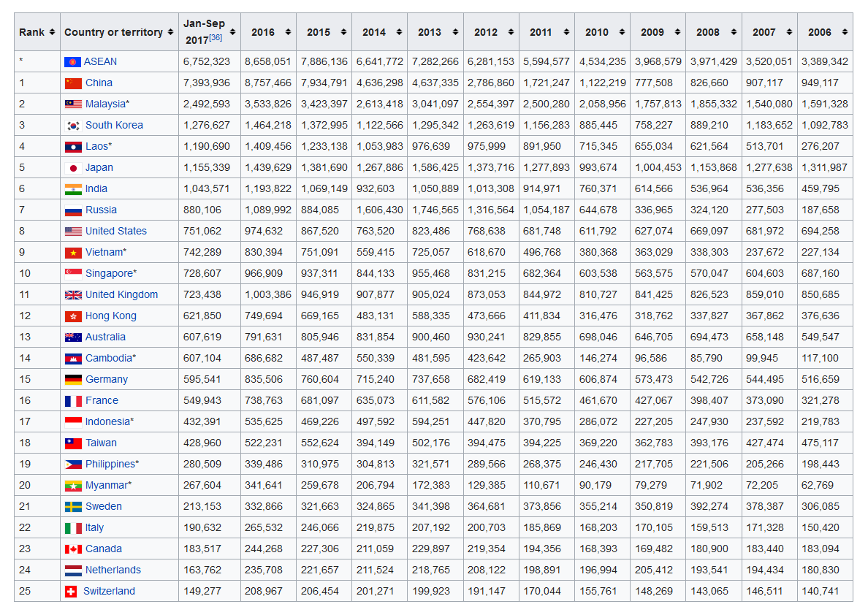The image size is (868, 615).
Task: Click the Russia flag icon
Action: [73, 210]
